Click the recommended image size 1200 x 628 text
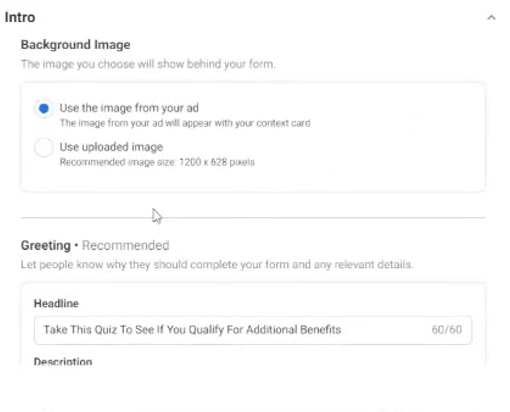The height and width of the screenshot is (412, 510). (x=157, y=162)
